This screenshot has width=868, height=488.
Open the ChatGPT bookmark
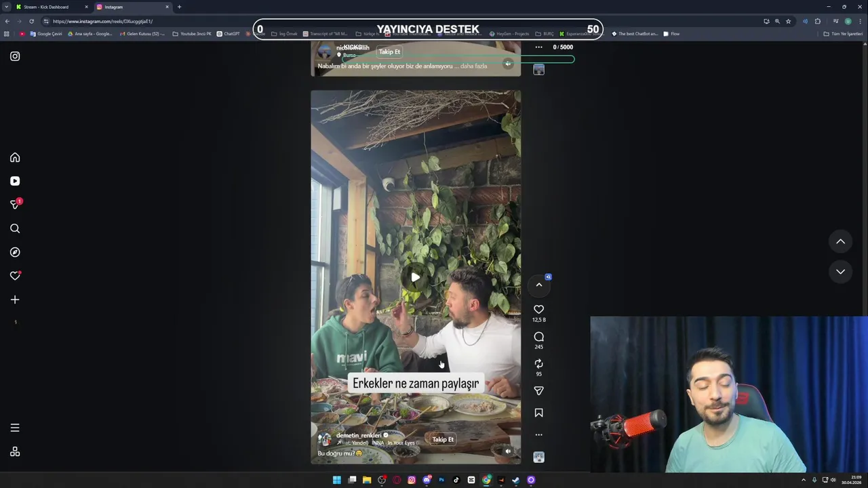pos(229,34)
